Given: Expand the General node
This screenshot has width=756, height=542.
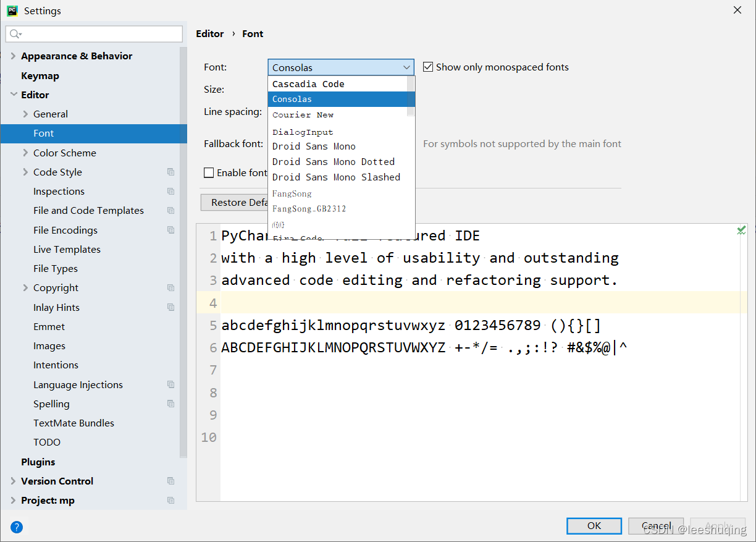Looking at the screenshot, I should coord(25,114).
